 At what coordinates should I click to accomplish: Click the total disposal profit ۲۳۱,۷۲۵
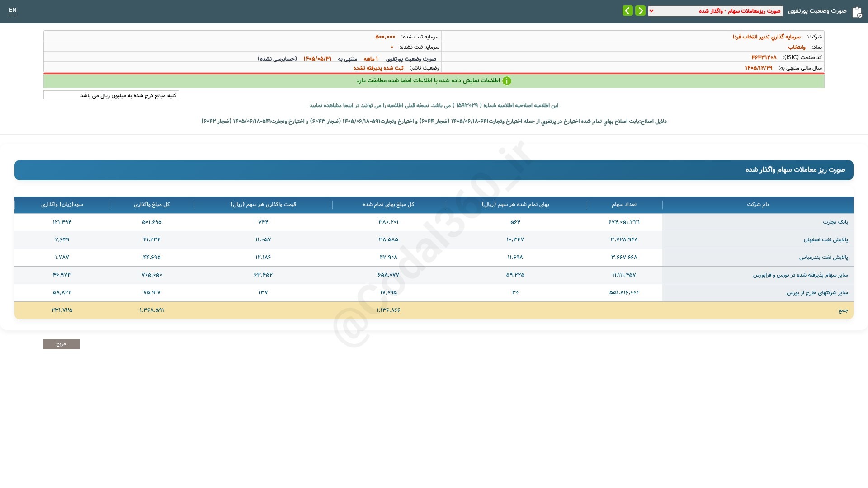(x=62, y=310)
